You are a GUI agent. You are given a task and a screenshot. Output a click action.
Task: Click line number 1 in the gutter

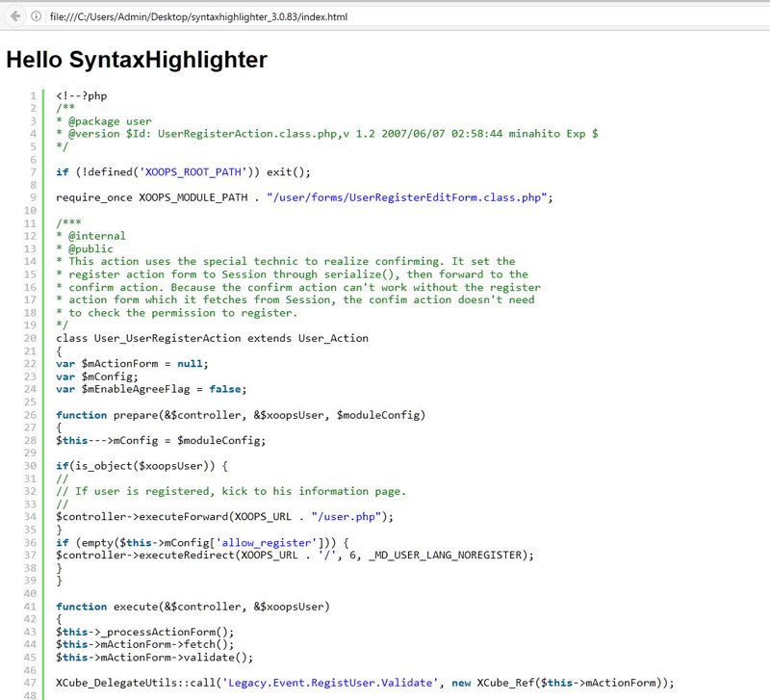tap(33, 95)
